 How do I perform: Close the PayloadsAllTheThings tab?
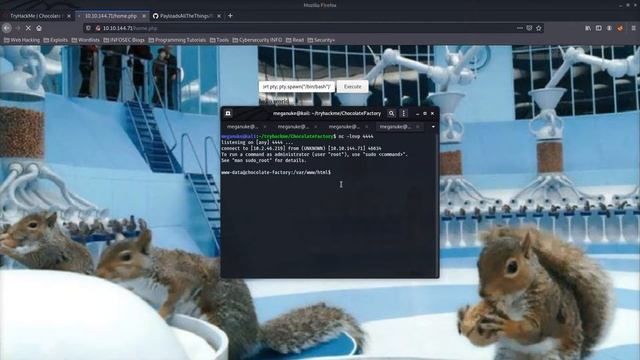coord(219,16)
